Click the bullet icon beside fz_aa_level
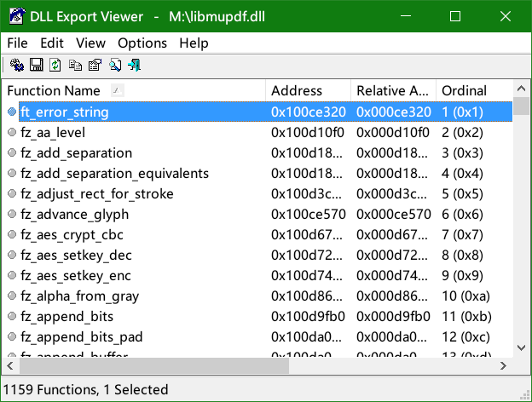 pos(12,132)
